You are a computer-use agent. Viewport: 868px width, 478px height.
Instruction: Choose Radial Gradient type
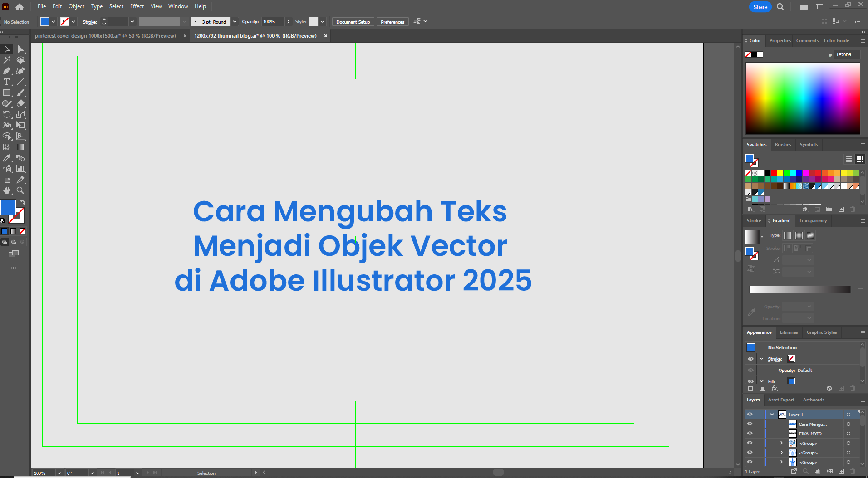pos(799,235)
